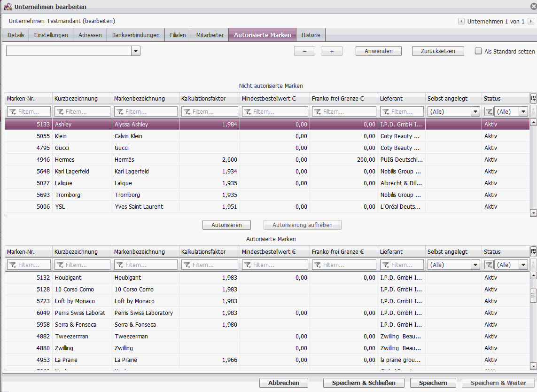Image resolution: width=537 pixels, height=392 pixels.
Task: Focus Mindestbestellwert filter field in lower Autorisierte Marken table
Action: [x=275, y=265]
